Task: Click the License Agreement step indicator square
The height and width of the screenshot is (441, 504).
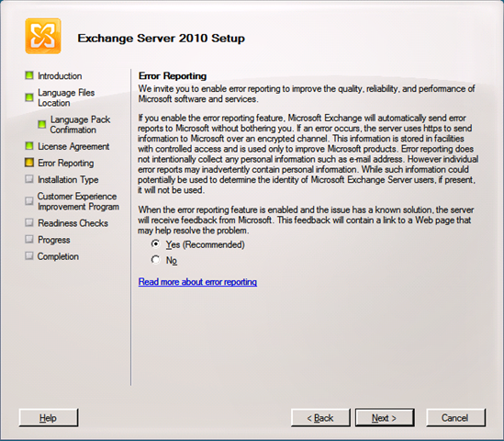Action: pyautogui.click(x=29, y=146)
